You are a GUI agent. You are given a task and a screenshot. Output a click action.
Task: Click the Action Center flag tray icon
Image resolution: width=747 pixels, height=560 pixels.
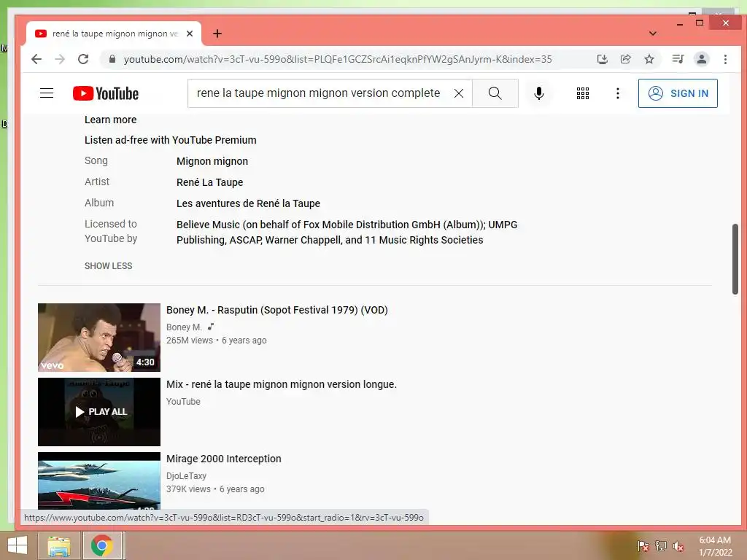(643, 546)
